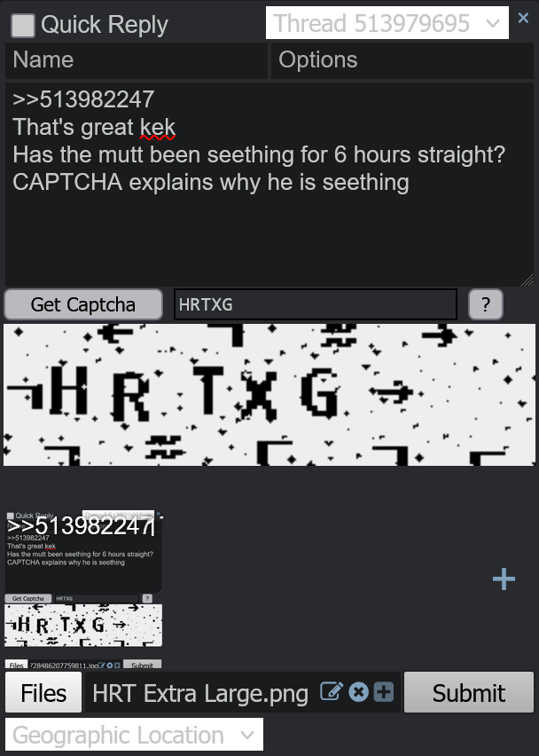
Task: Click the Get Captcha button
Action: 83,304
